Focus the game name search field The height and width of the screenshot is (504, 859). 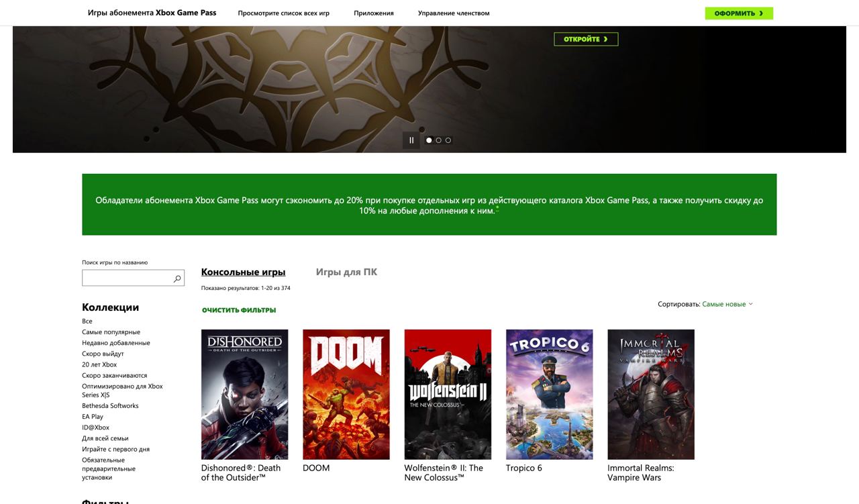point(133,278)
